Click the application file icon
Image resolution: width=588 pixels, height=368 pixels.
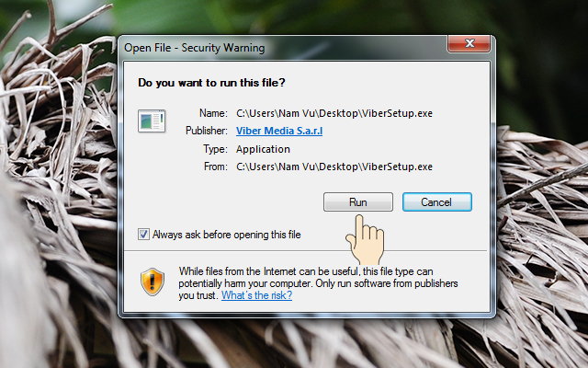pos(152,121)
